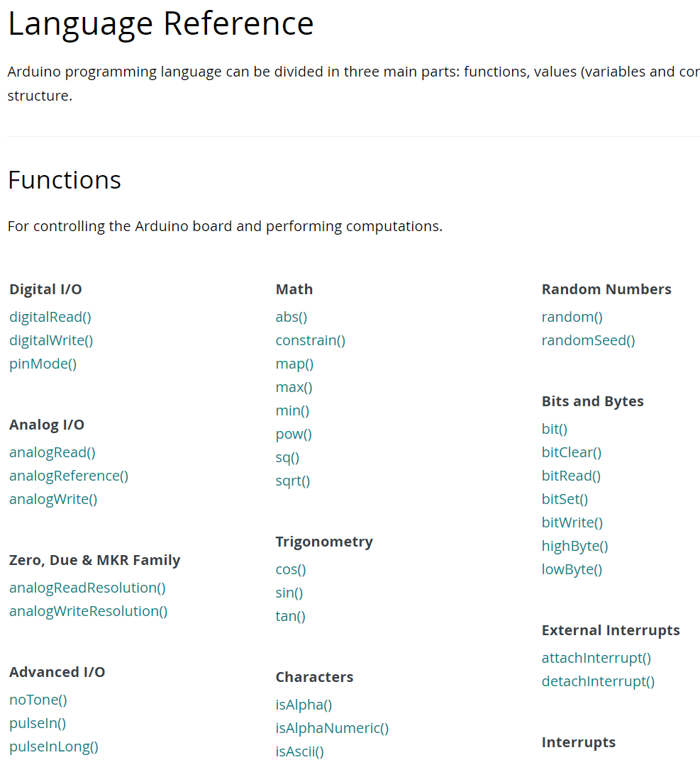
Task: Open the sqrt() reference page
Action: point(293,481)
